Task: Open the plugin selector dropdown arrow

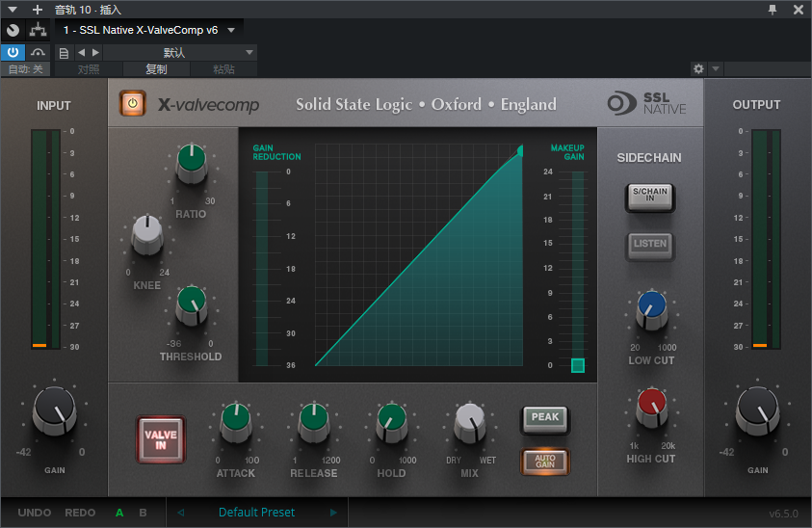Action: pos(231,30)
